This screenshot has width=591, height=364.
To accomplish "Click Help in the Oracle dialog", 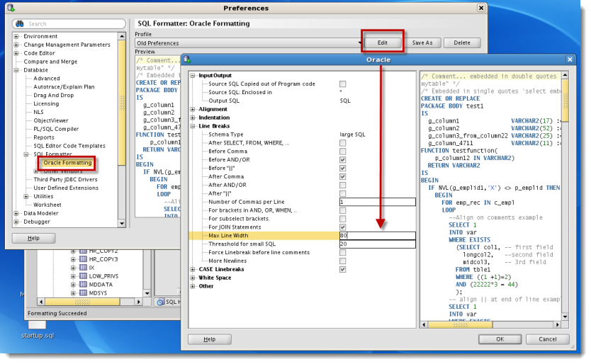I will click(210, 339).
